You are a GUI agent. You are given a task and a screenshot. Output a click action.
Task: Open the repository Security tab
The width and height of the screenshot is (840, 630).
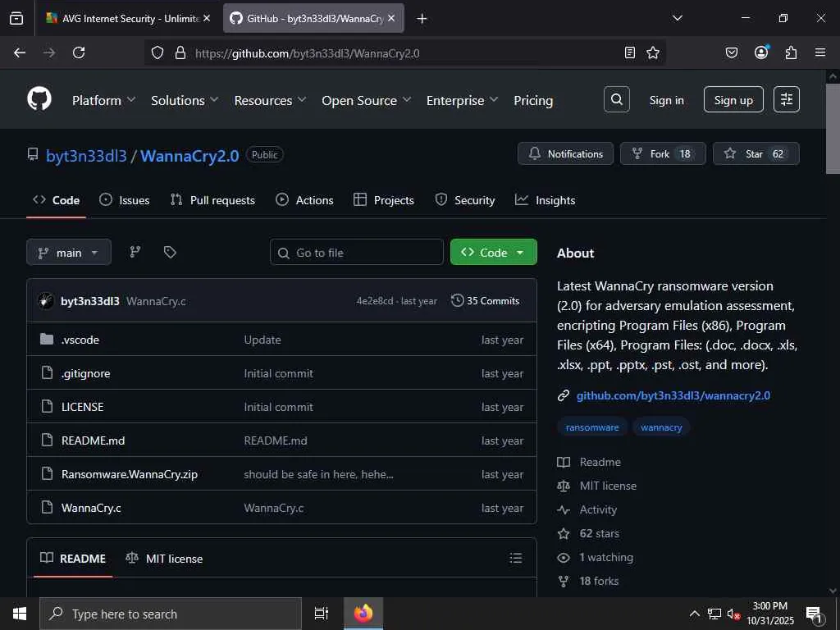465,200
